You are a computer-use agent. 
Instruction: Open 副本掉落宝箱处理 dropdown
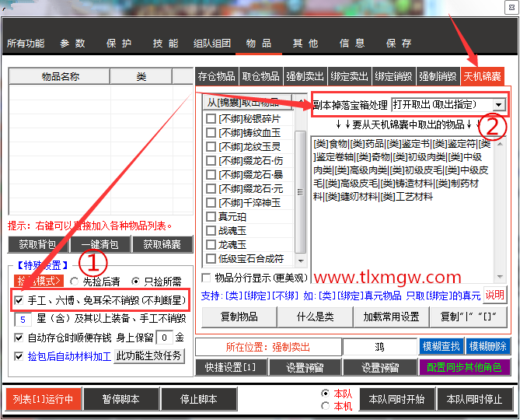[498, 105]
